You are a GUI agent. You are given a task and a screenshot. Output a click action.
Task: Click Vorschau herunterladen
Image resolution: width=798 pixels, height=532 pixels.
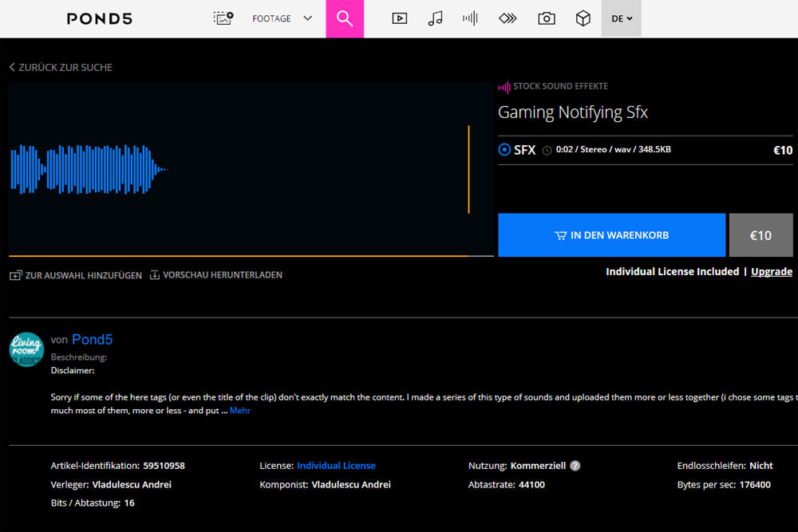pos(215,275)
